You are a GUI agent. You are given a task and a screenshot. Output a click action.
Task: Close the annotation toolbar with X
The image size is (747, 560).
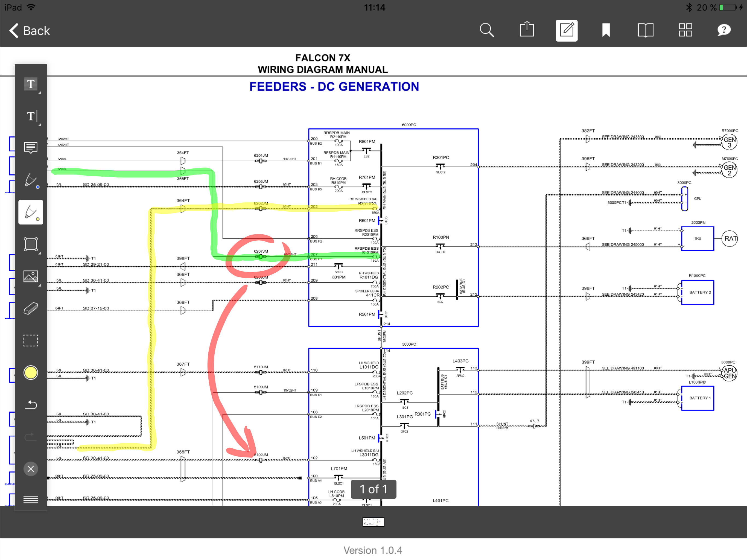[31, 469]
